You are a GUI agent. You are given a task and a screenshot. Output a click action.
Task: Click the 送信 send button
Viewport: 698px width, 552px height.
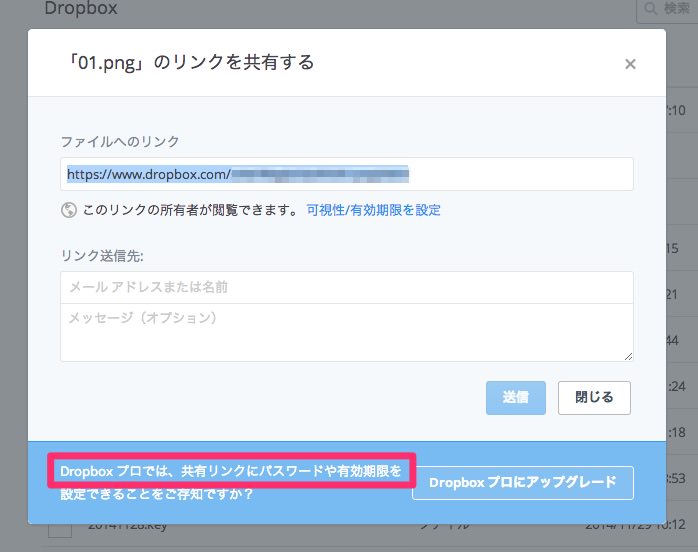point(515,398)
